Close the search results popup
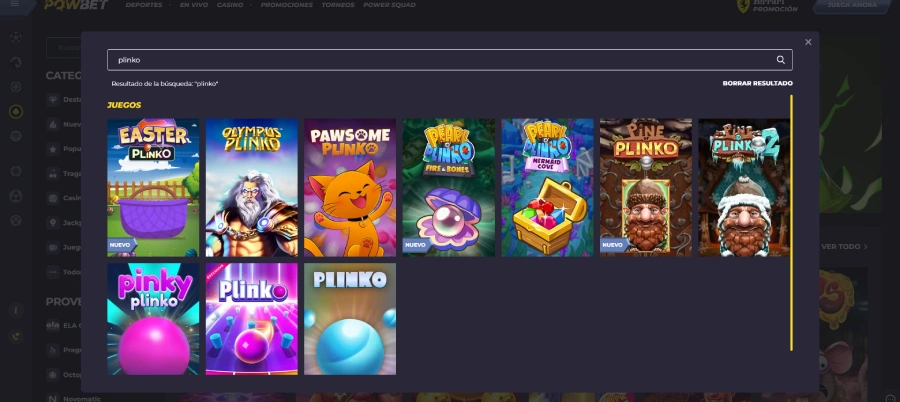This screenshot has width=900, height=402. [808, 42]
